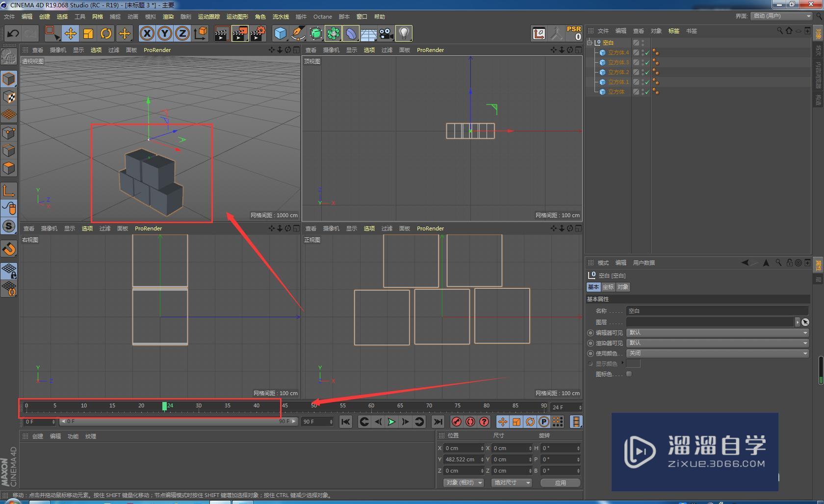Image resolution: width=824 pixels, height=504 pixels.
Task: Go to end of timeline
Action: [438, 422]
